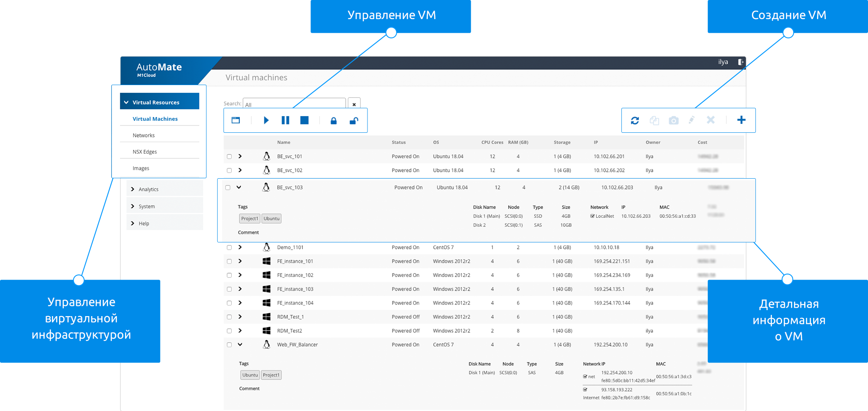Click Linux icon of Web_FW_Balancer
Viewport: 868px width, 411px height.
pos(267,345)
